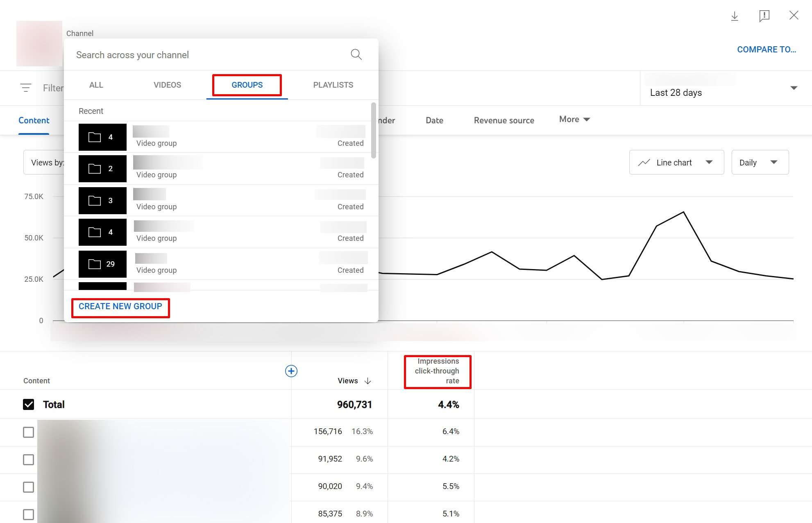Screen dimensions: 812x523
Task: Switch to the PLAYLISTS tab
Action: tap(333, 85)
